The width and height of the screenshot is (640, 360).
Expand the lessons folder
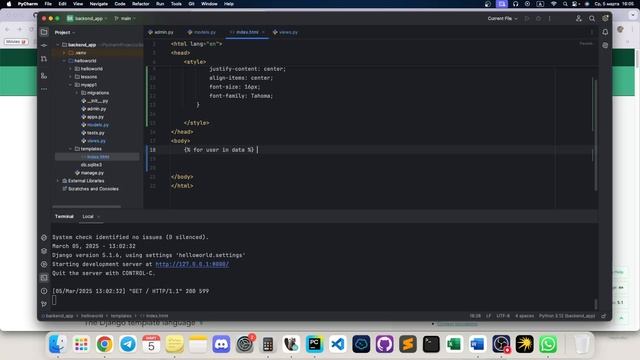point(71,77)
